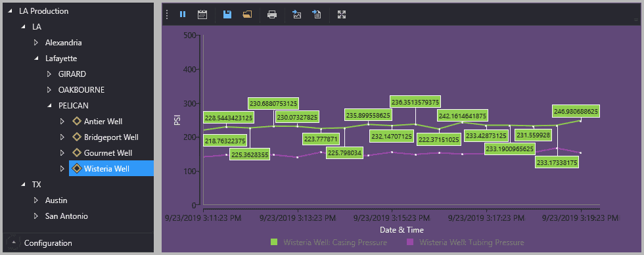Viewport: 644px width, 255px height.
Task: Expand the Austin node
Action: click(x=36, y=200)
